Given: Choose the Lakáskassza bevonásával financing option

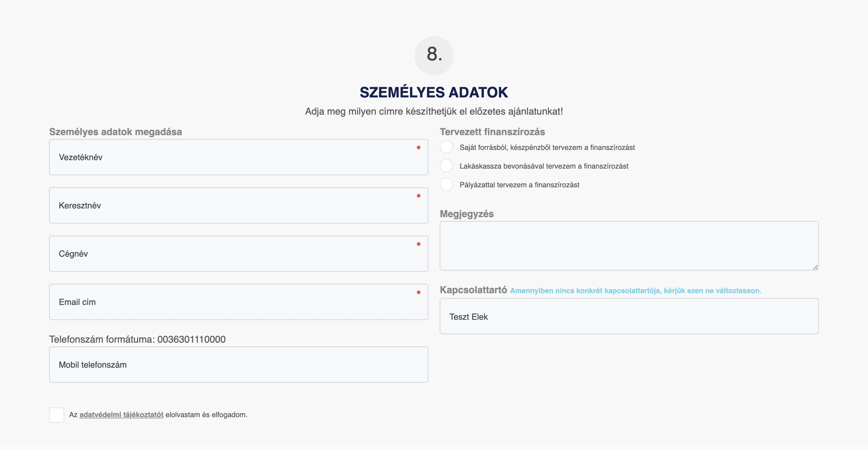Looking at the screenshot, I should pyautogui.click(x=446, y=166).
